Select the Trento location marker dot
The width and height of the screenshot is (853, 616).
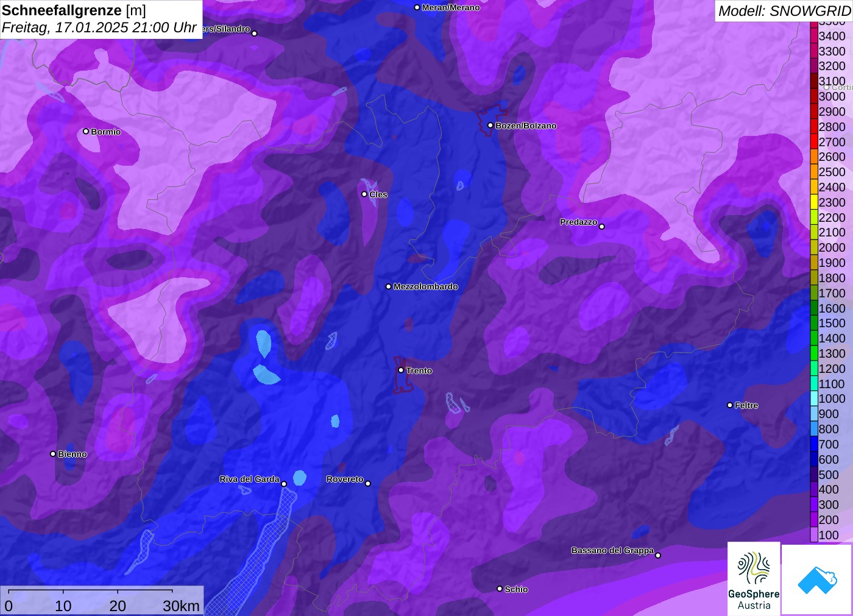click(401, 370)
